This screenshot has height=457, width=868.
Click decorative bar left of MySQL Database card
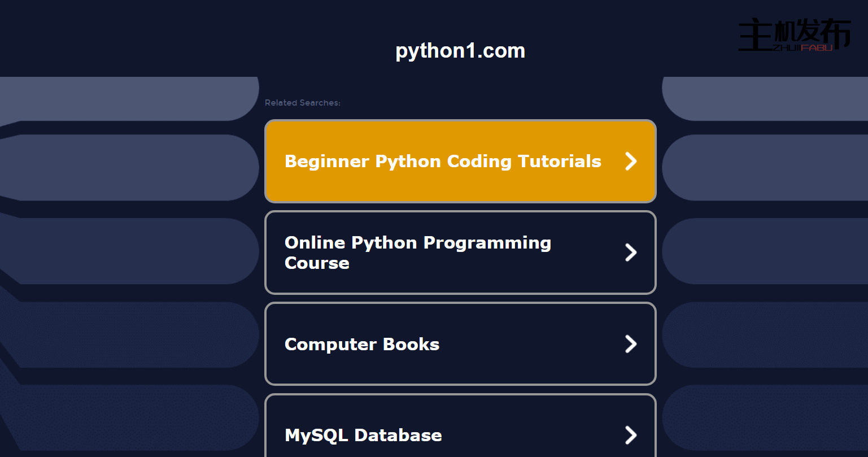pyautogui.click(x=130, y=418)
